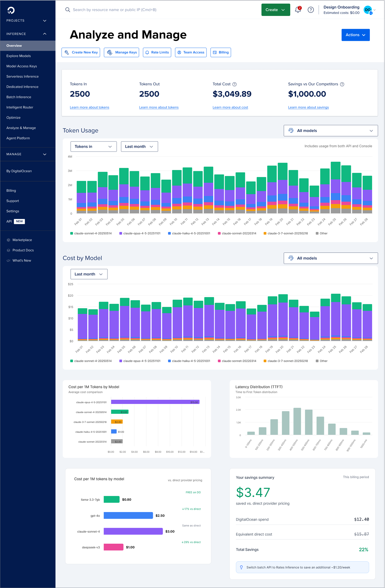Open the Actions dropdown
The height and width of the screenshot is (588, 385).
tap(356, 35)
